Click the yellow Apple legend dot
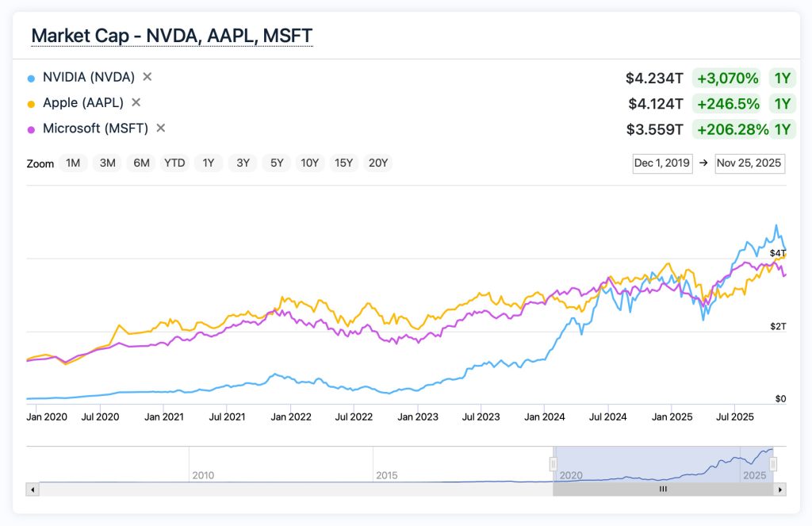The image size is (812, 526). [32, 102]
